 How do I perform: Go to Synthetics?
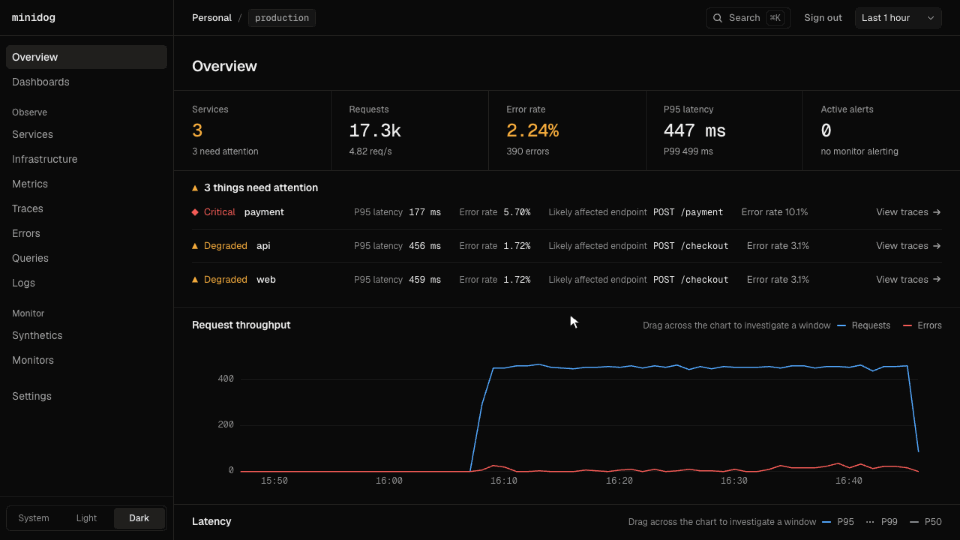tap(86, 336)
